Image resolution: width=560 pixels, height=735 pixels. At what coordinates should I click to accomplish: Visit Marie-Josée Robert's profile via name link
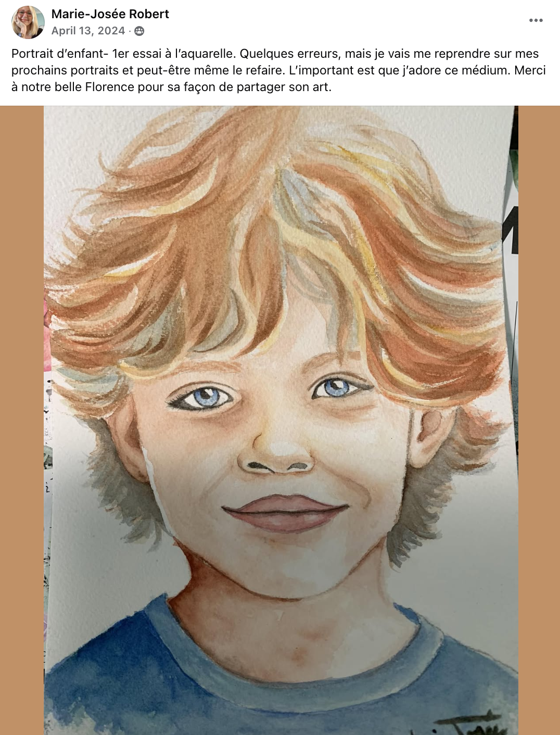click(x=110, y=14)
